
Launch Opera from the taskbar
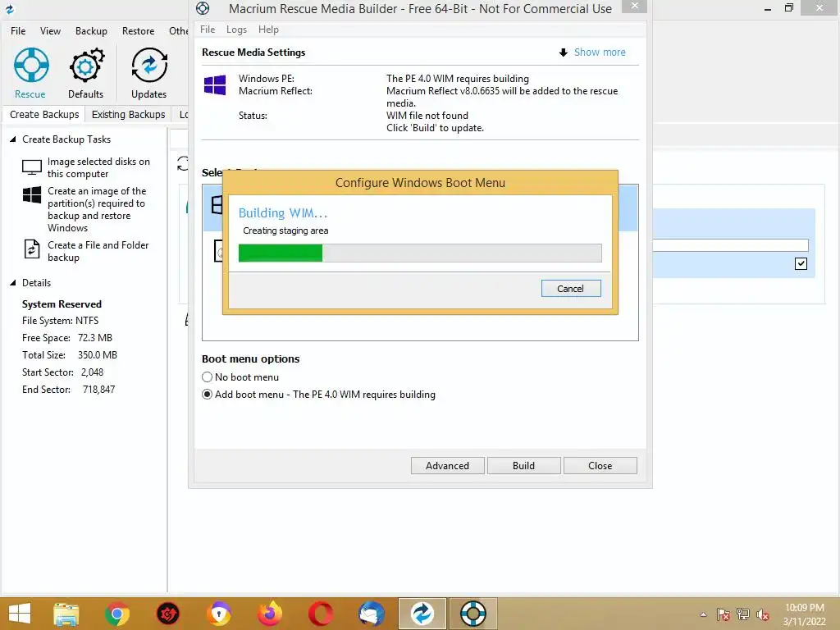(x=321, y=614)
